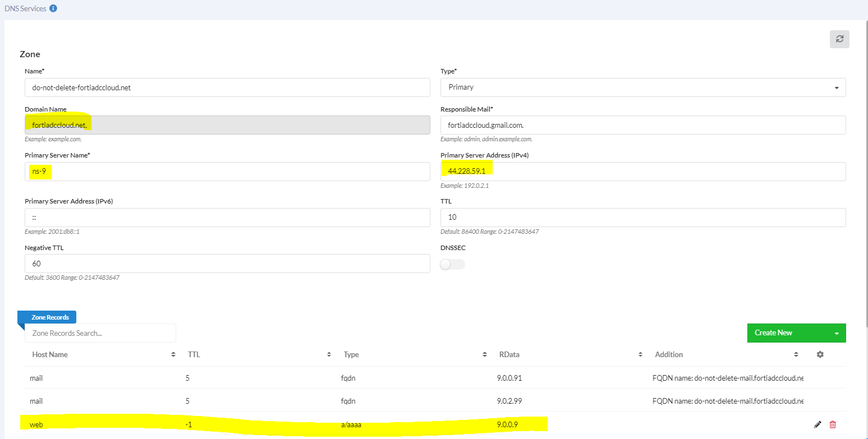Open the Type dropdown showing Primary
The image size is (868, 439).
coord(643,87)
